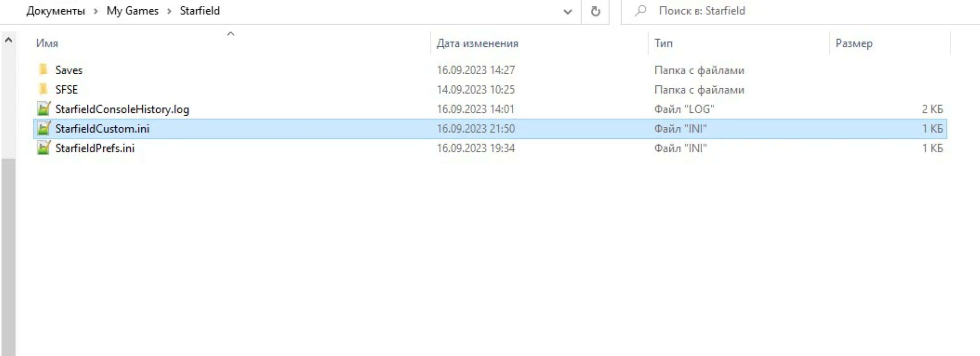Click the SFSE folder icon
Image resolution: width=980 pixels, height=356 pixels.
coord(43,89)
